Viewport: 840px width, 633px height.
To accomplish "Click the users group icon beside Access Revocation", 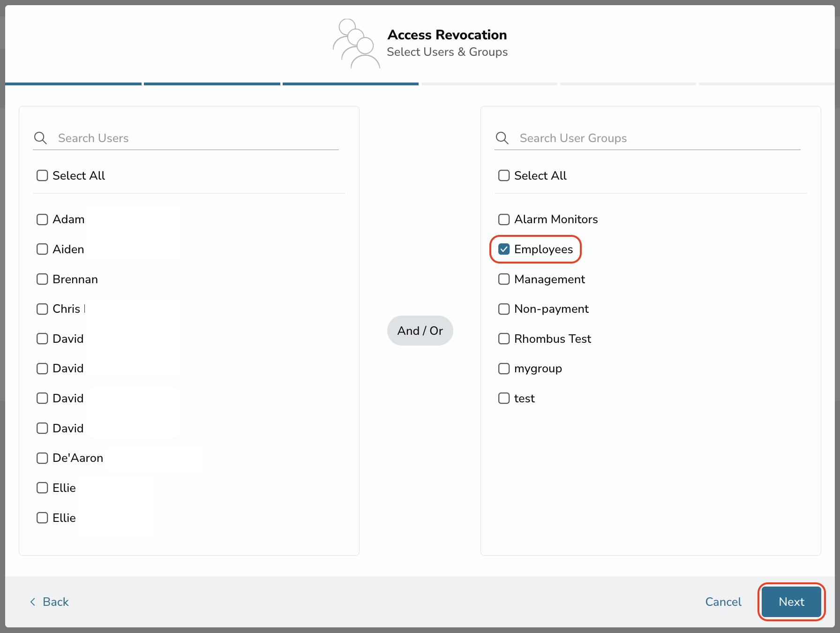I will 356,44.
